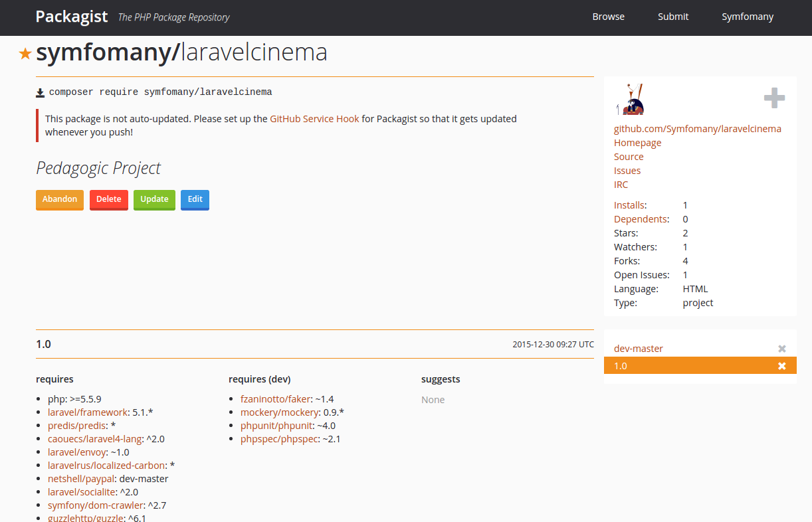This screenshot has width=812, height=522.
Task: Open phpspec/phpspec dev dependency link
Action: click(x=279, y=439)
